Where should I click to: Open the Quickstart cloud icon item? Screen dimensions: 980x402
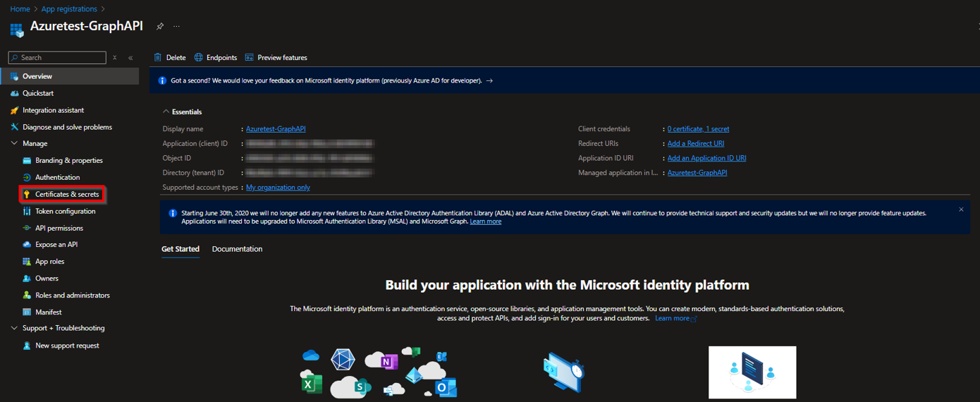pyautogui.click(x=15, y=93)
